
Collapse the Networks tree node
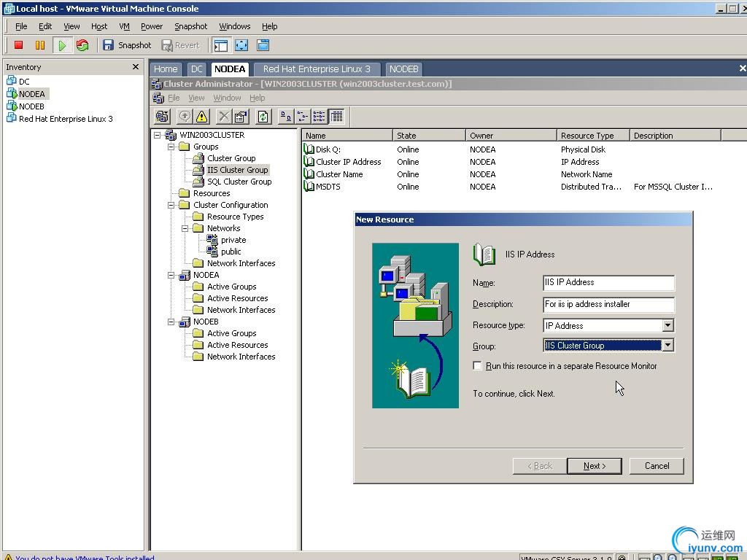[185, 228]
